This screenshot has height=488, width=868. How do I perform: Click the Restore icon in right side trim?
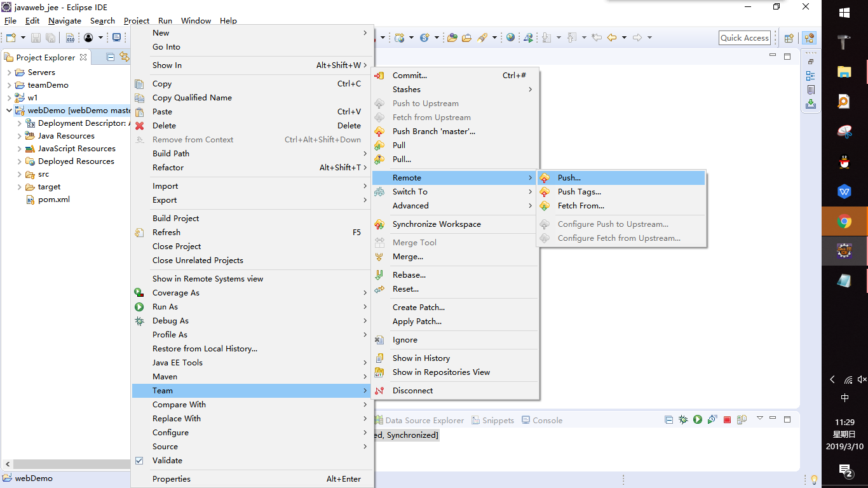[x=810, y=62]
